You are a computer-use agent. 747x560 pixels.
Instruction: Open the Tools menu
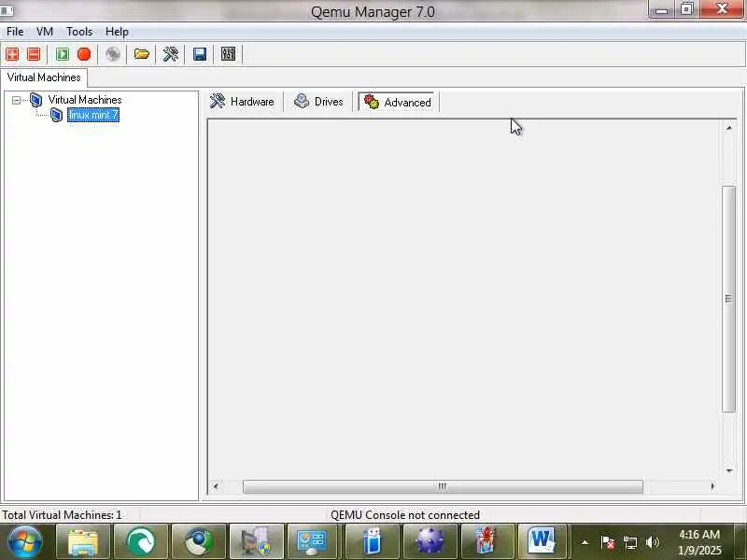tap(79, 32)
